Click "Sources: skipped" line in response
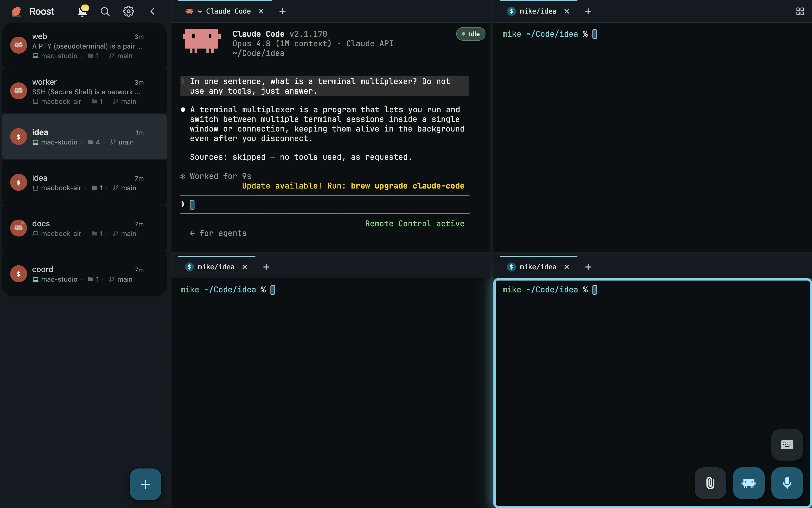 pyautogui.click(x=301, y=157)
